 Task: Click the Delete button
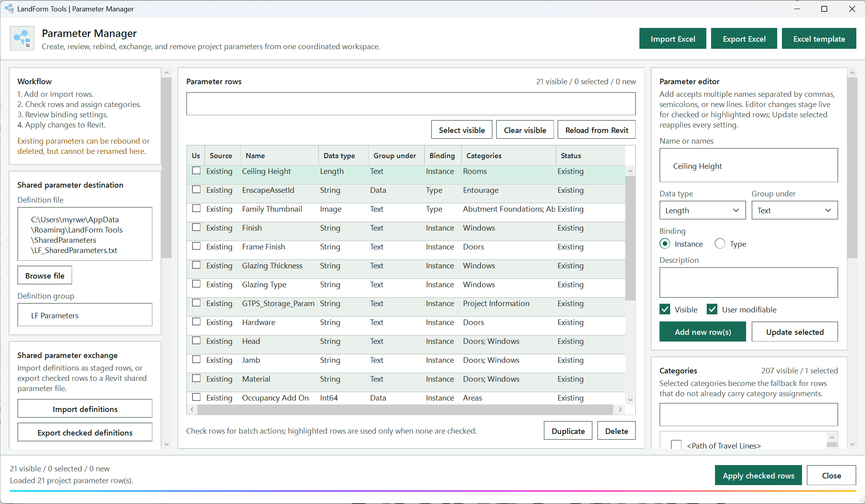(616, 431)
